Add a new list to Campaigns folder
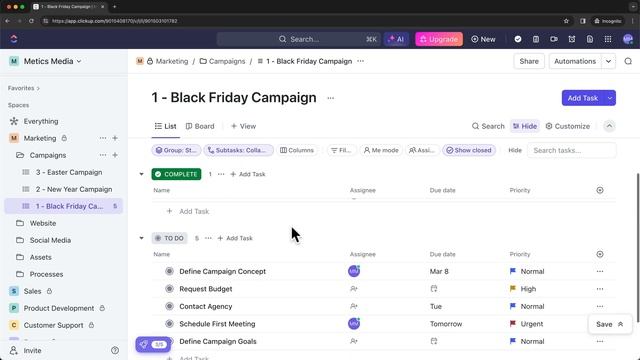Screen dimensions: 640x360 click(x=115, y=155)
